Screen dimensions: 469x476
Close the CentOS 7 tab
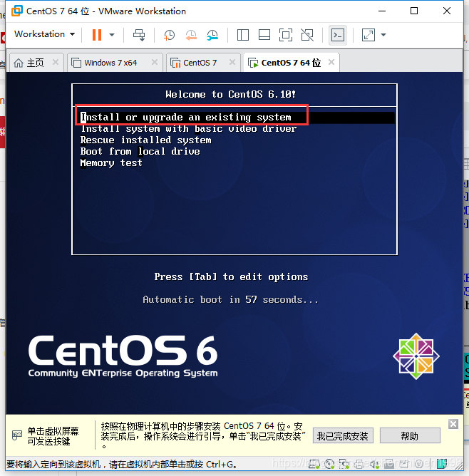coord(232,62)
